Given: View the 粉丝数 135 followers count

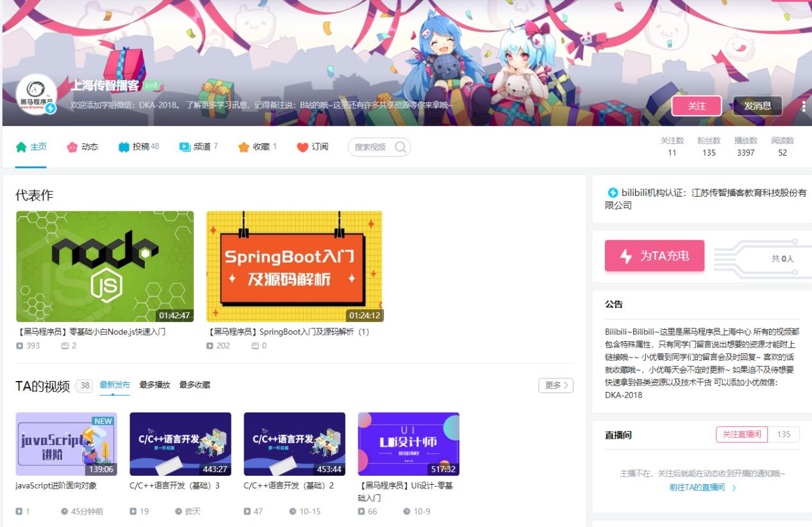Looking at the screenshot, I should click(709, 146).
